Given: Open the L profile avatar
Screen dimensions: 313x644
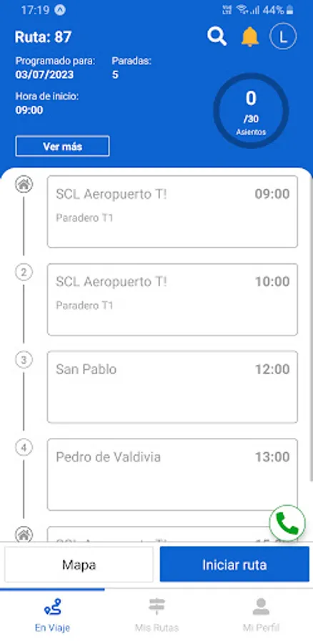Looking at the screenshot, I should [283, 36].
